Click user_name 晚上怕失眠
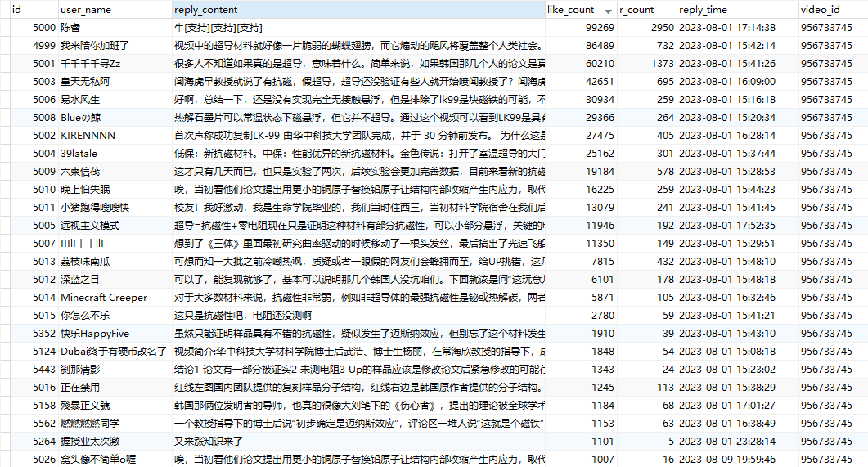868x467 pixels. [x=85, y=189]
